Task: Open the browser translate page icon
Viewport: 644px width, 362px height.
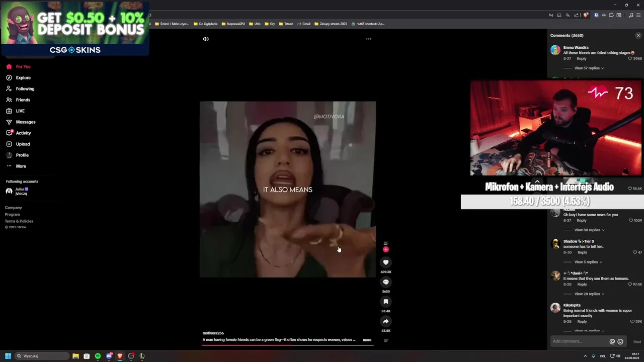Action: tap(568, 15)
